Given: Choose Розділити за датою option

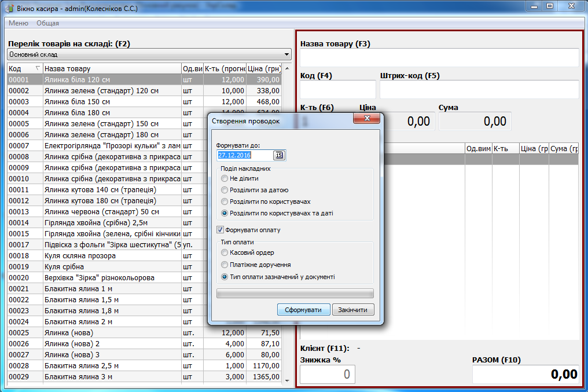Looking at the screenshot, I should [x=225, y=190].
